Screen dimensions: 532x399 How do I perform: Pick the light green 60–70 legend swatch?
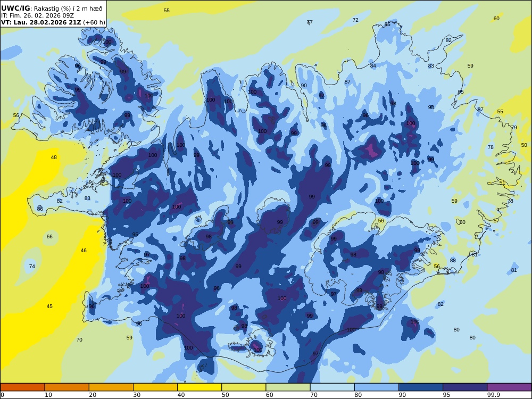click(x=288, y=387)
